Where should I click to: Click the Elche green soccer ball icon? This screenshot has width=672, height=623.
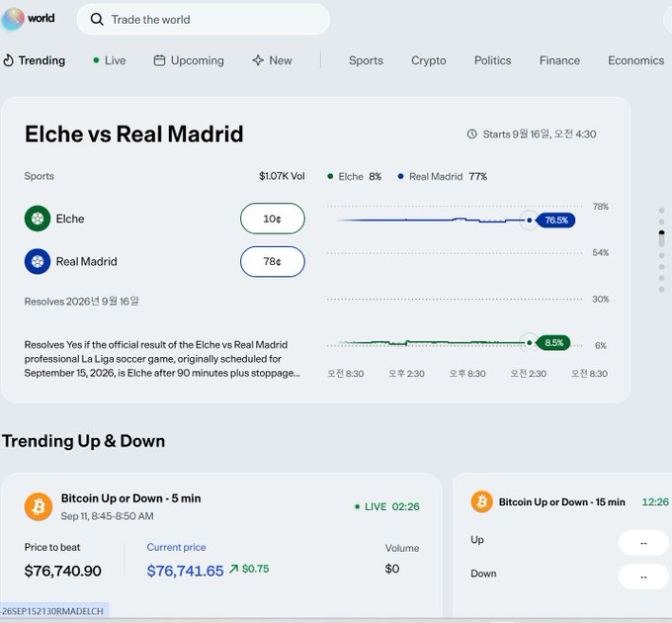(38, 219)
